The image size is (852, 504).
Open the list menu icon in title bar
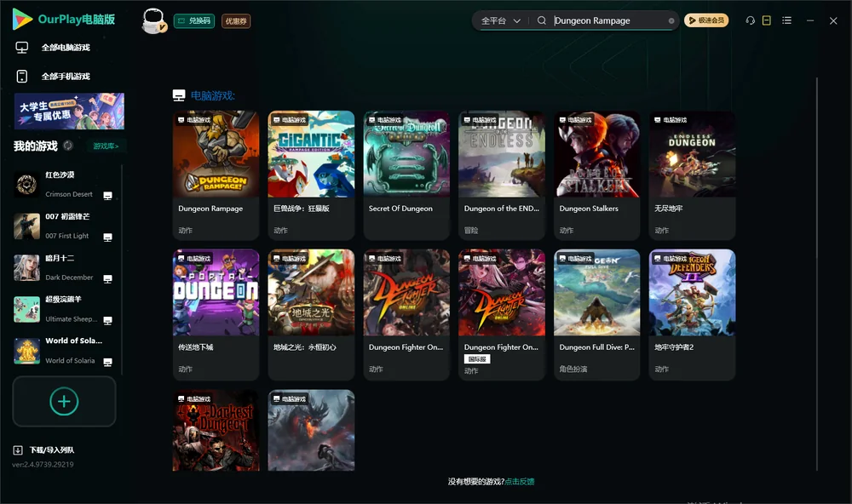(786, 20)
